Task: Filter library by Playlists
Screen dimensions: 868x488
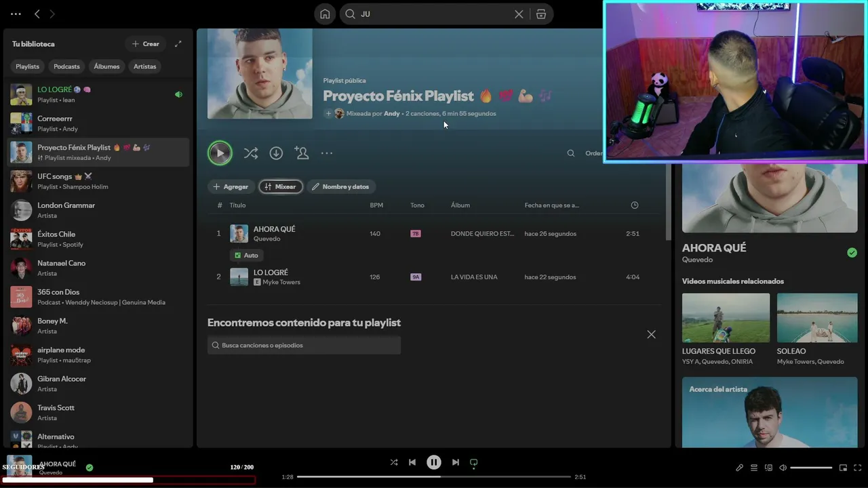Action: (28, 66)
